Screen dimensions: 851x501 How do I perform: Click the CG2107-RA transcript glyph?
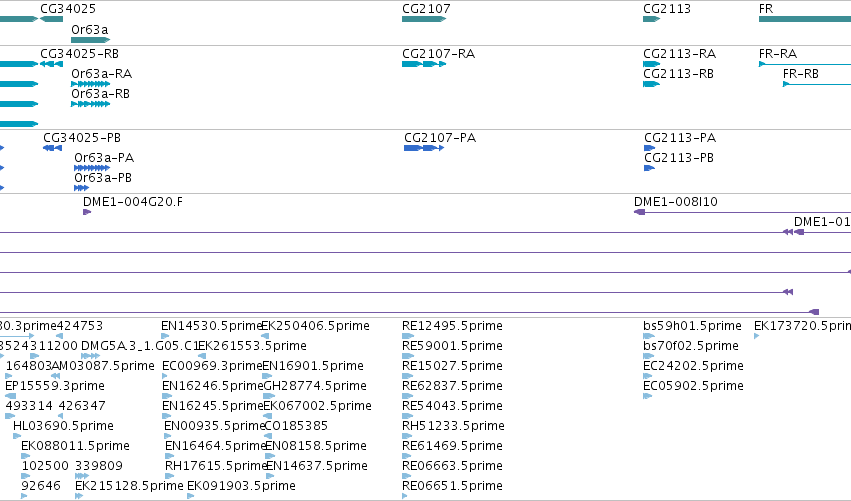point(424,64)
